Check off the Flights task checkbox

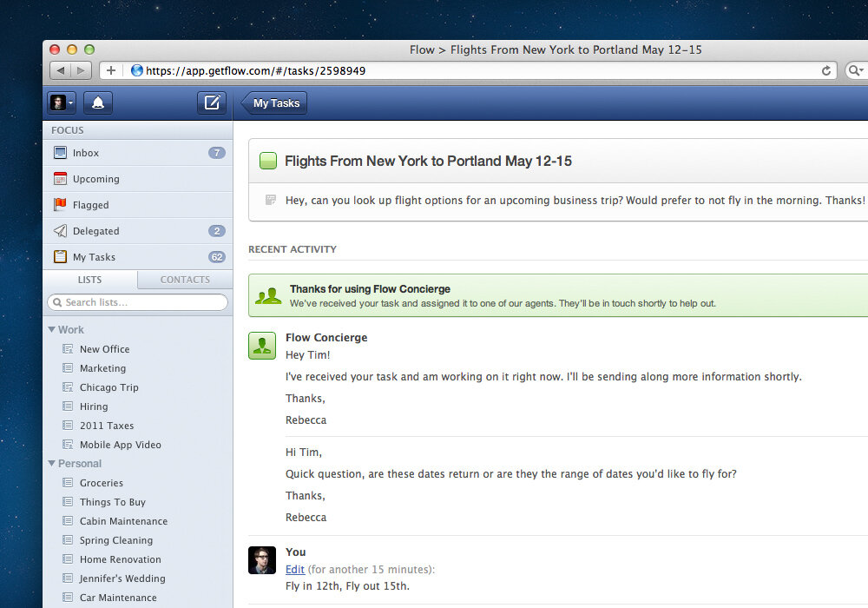coord(268,161)
